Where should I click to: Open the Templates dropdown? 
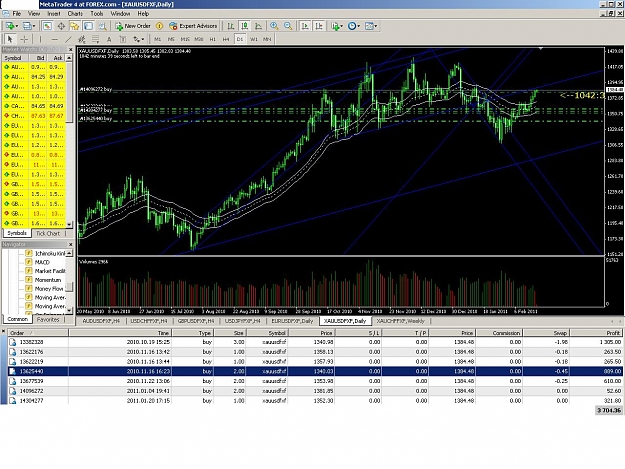pos(371,26)
